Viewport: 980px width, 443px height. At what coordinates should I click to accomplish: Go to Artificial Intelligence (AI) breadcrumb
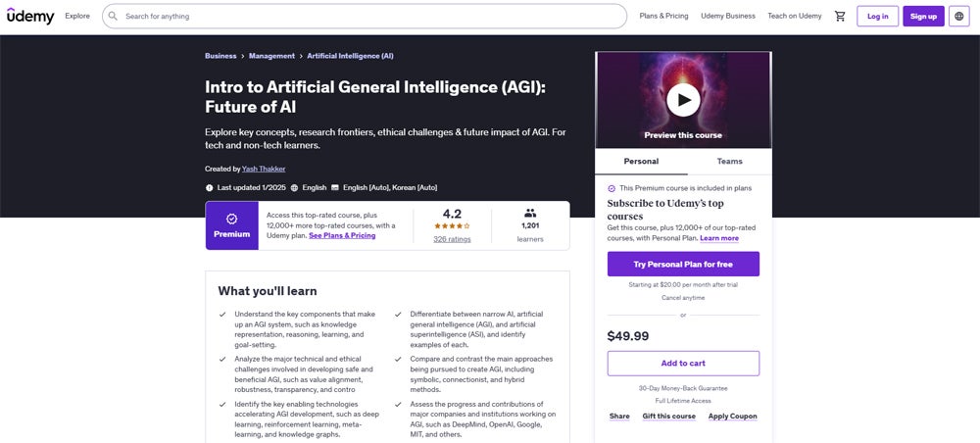coord(350,56)
